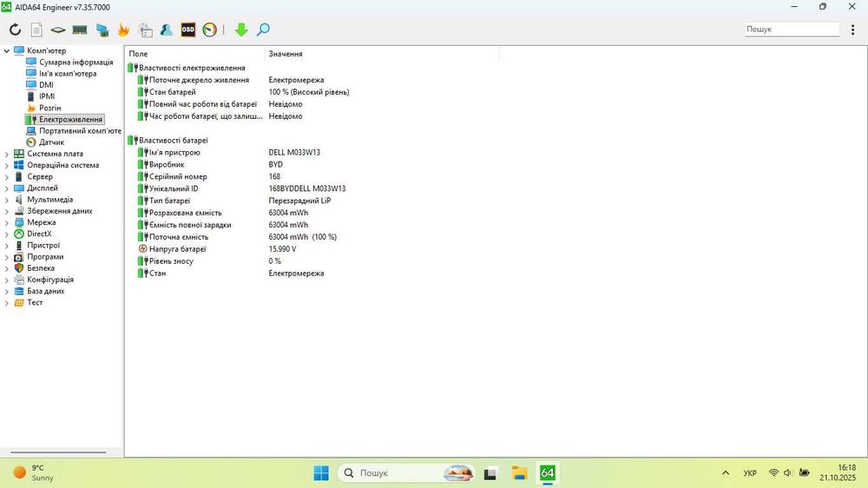Select the Датчик tree item
This screenshot has width=868, height=488.
click(x=51, y=142)
